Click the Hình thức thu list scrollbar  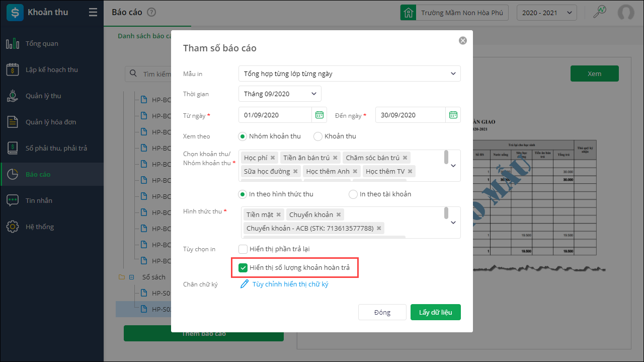coord(446,213)
